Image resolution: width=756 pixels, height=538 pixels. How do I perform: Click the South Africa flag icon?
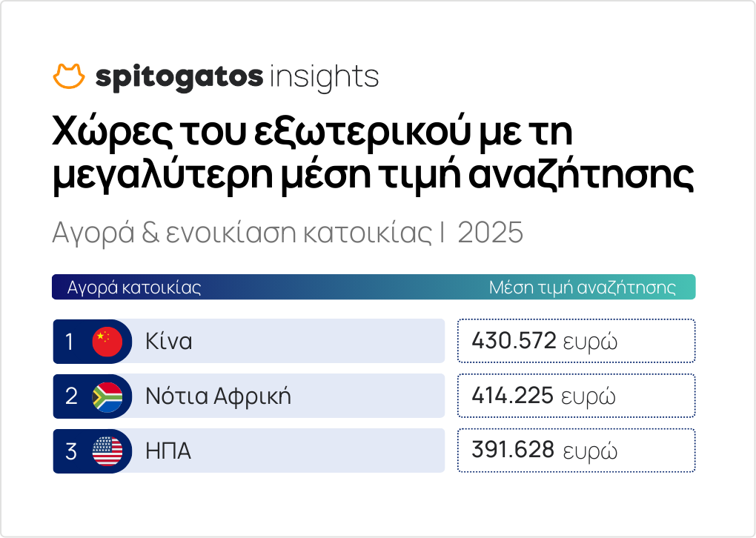click(107, 396)
